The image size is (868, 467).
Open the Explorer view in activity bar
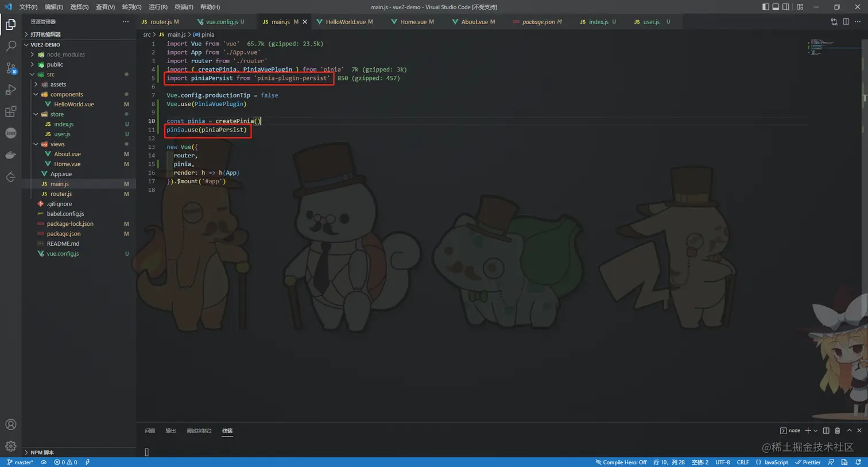10,24
